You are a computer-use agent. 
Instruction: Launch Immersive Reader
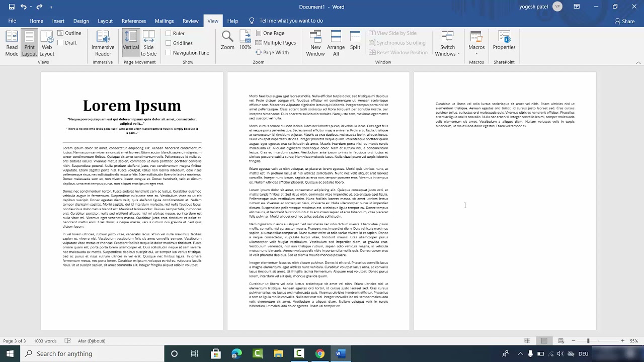coord(103,44)
